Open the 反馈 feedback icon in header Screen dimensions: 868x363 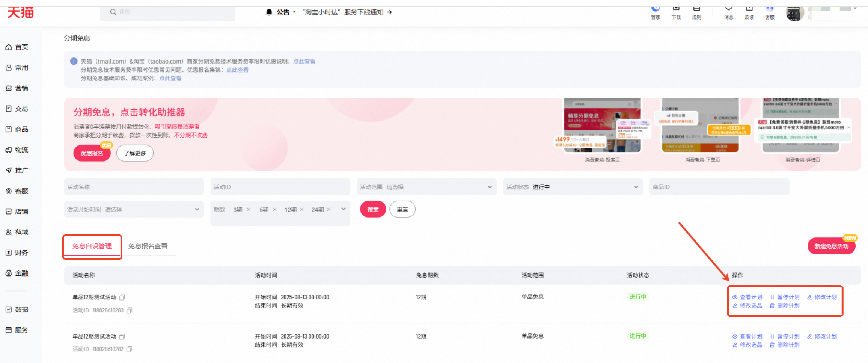tap(749, 9)
